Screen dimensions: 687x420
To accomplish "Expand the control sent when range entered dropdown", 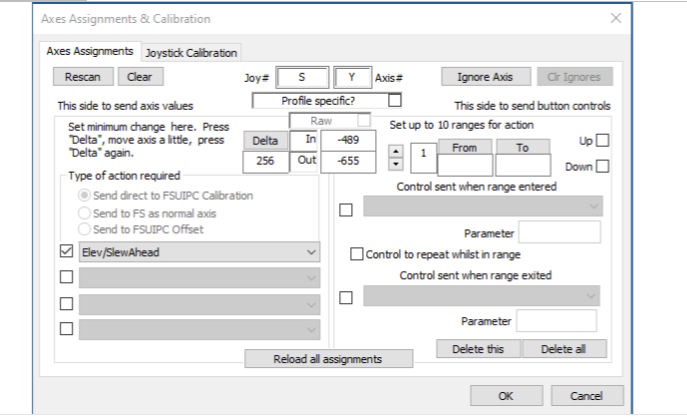I will tap(595, 207).
